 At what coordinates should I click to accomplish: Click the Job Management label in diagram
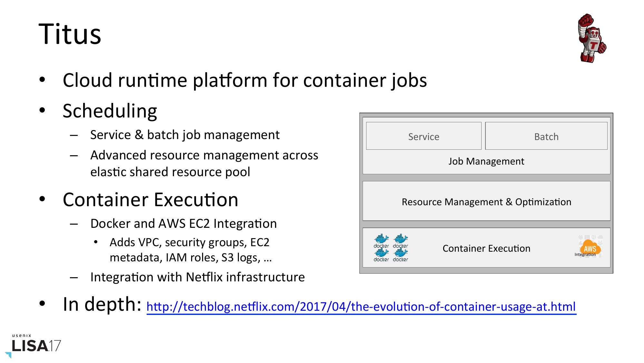486,161
